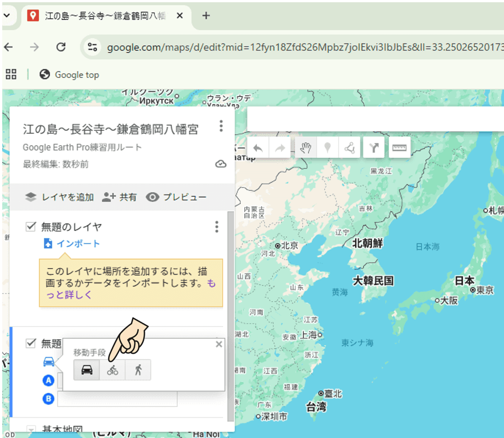Choose bicycle as travel mode
Viewport: 504px width, 438px height.
tap(113, 370)
